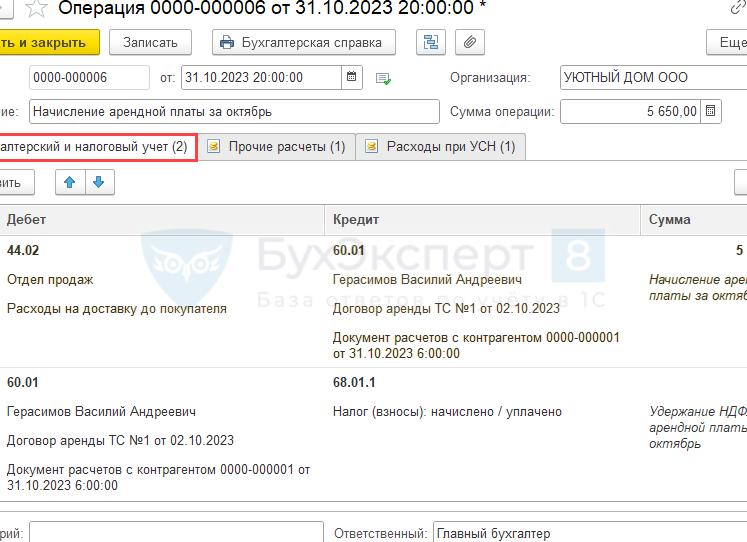Move row up with blue arrow
Screen dimensions: 747x542
tap(70, 182)
